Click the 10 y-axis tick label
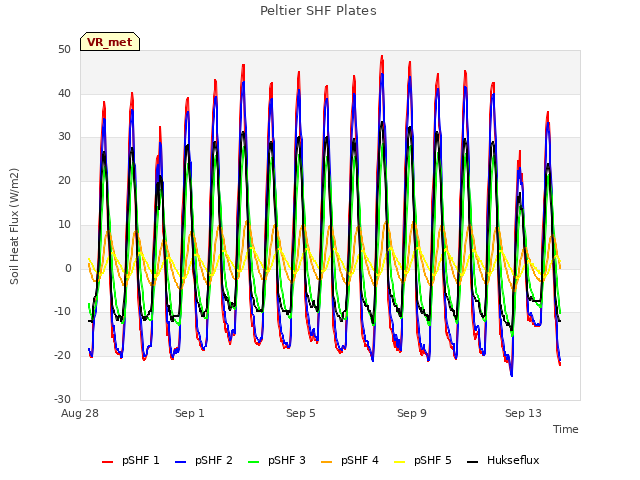Image resolution: width=640 pixels, height=480 pixels. 64,224
